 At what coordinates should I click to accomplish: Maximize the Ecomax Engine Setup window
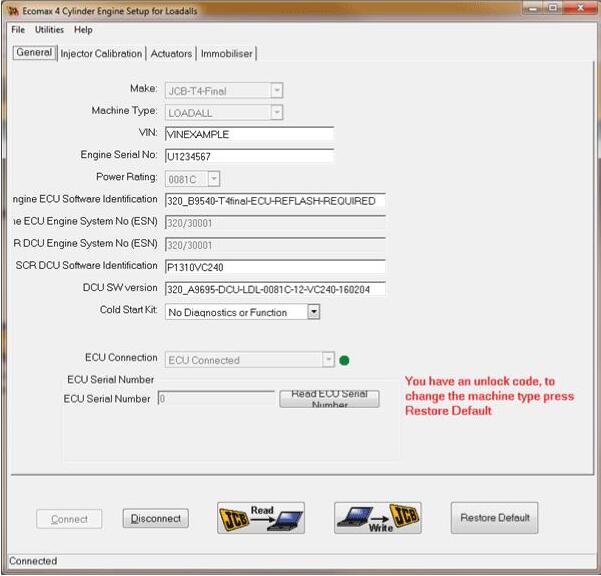tap(553, 8)
